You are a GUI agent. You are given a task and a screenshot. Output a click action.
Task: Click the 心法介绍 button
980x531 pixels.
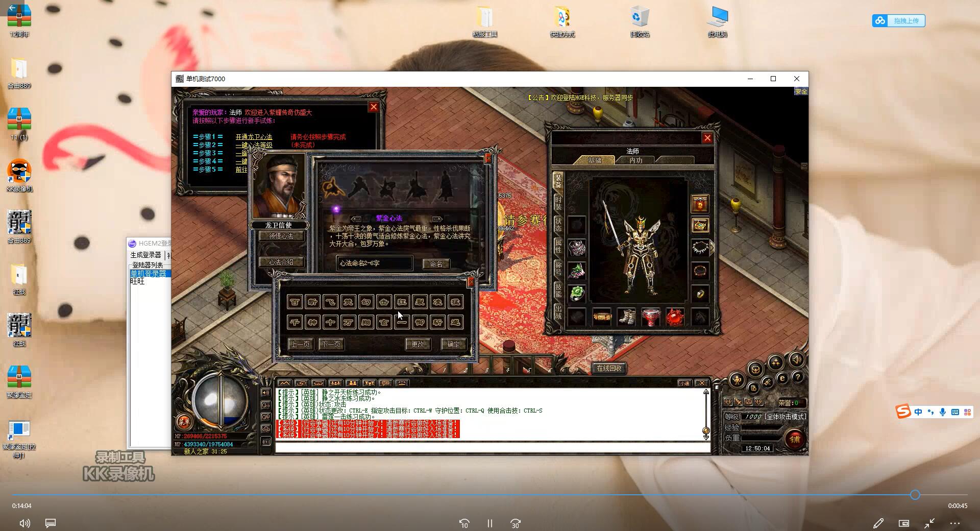[x=281, y=262]
